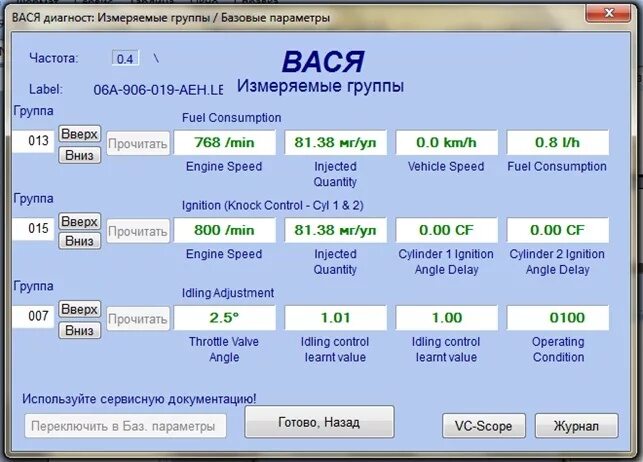Click the Vehicle Speed label
Screen dimensions: 643x462
tap(446, 166)
